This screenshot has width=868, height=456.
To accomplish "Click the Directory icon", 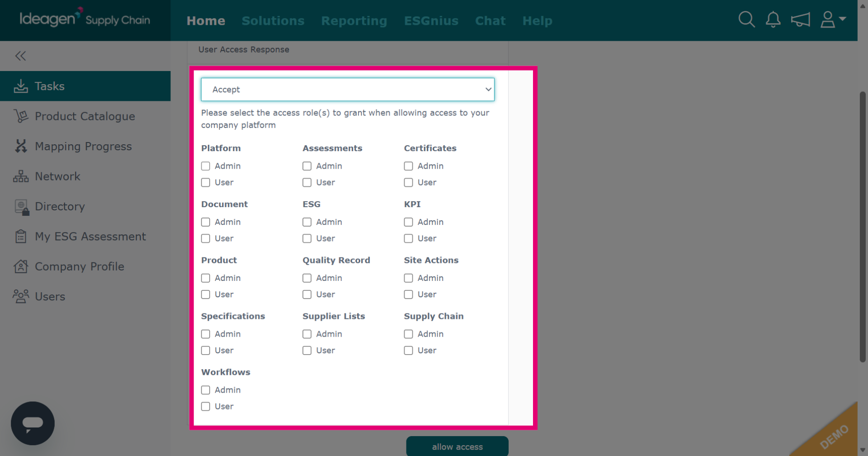I will [22, 207].
